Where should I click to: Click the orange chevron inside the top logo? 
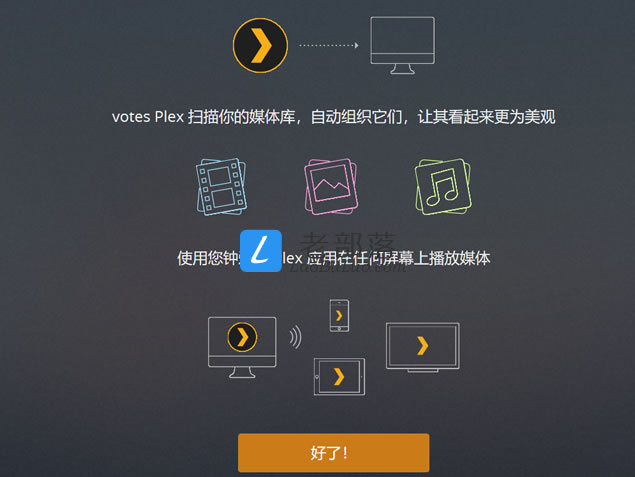pyautogui.click(x=261, y=45)
